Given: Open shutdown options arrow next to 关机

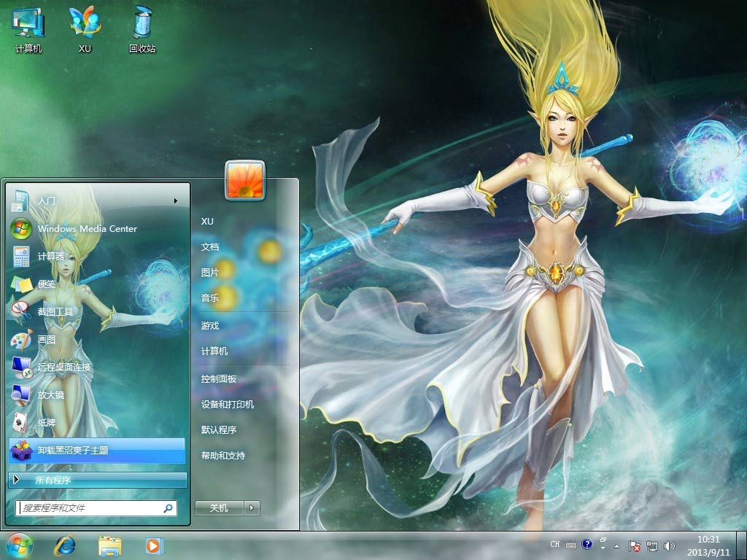Looking at the screenshot, I should (252, 508).
